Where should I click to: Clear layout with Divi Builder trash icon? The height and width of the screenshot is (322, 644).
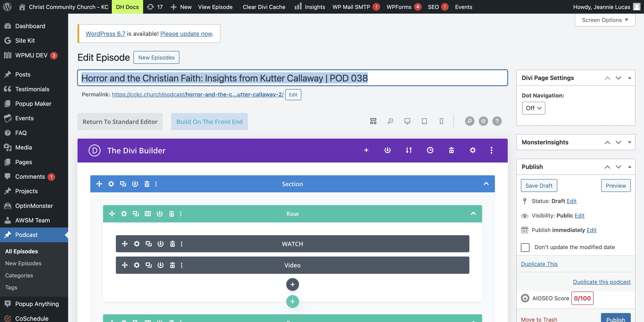[x=451, y=150]
